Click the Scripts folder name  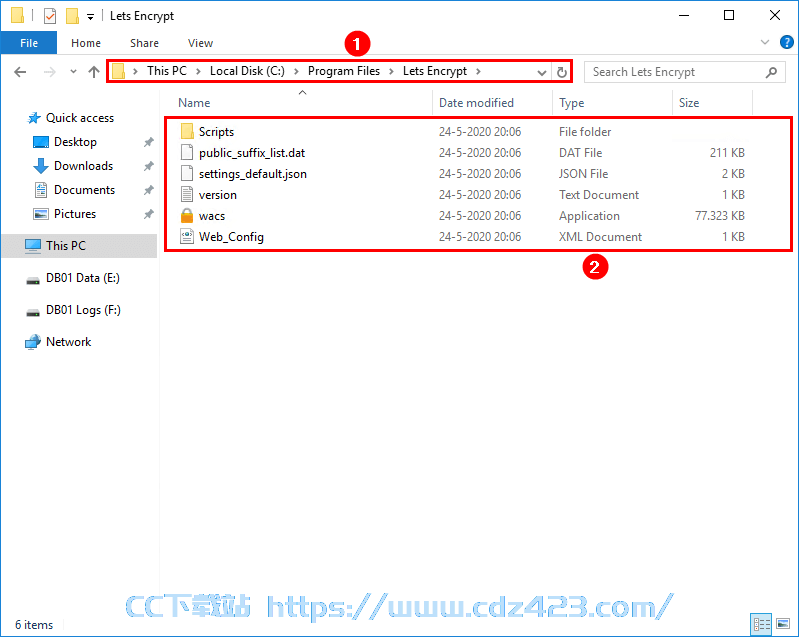[x=216, y=132]
